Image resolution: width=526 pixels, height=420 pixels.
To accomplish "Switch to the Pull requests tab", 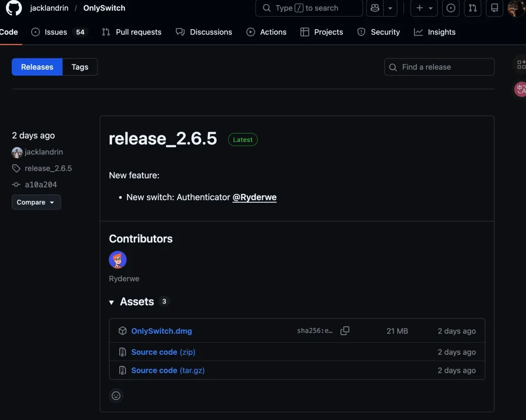I will click(x=131, y=32).
